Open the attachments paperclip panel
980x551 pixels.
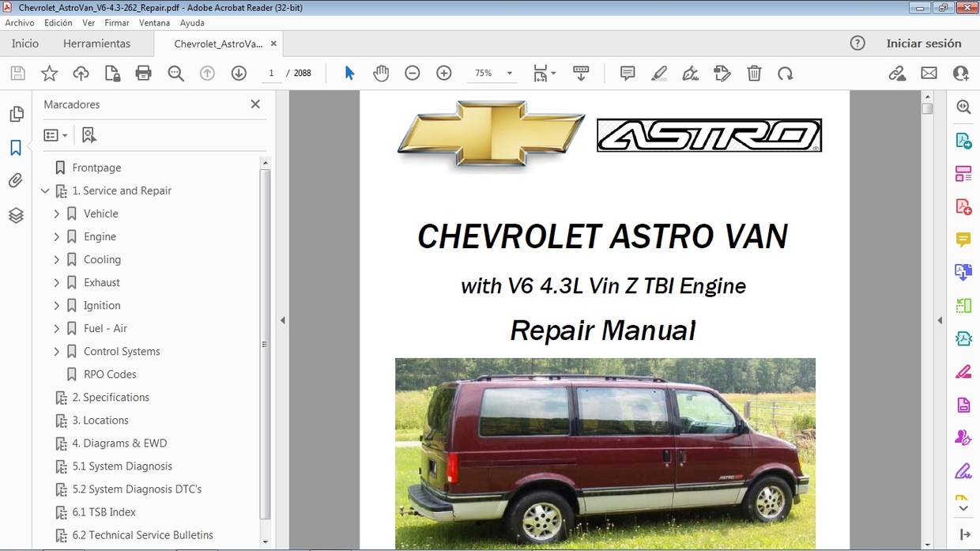[17, 180]
